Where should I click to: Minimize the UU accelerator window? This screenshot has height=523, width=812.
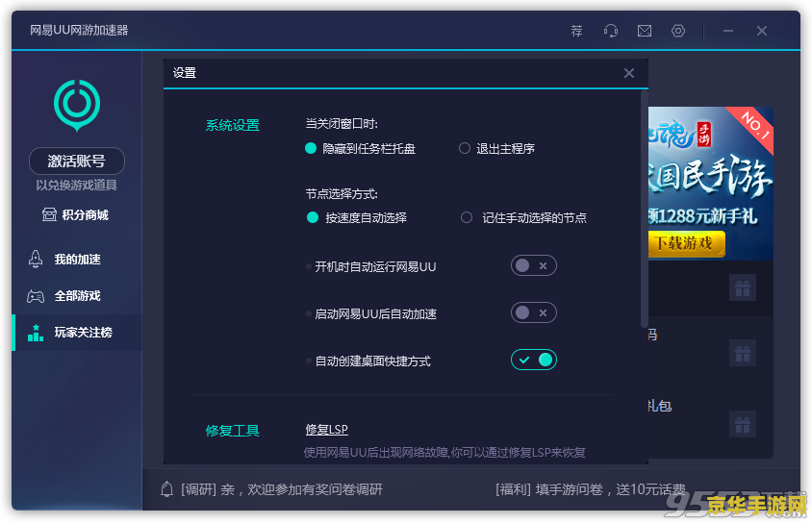pyautogui.click(x=728, y=31)
